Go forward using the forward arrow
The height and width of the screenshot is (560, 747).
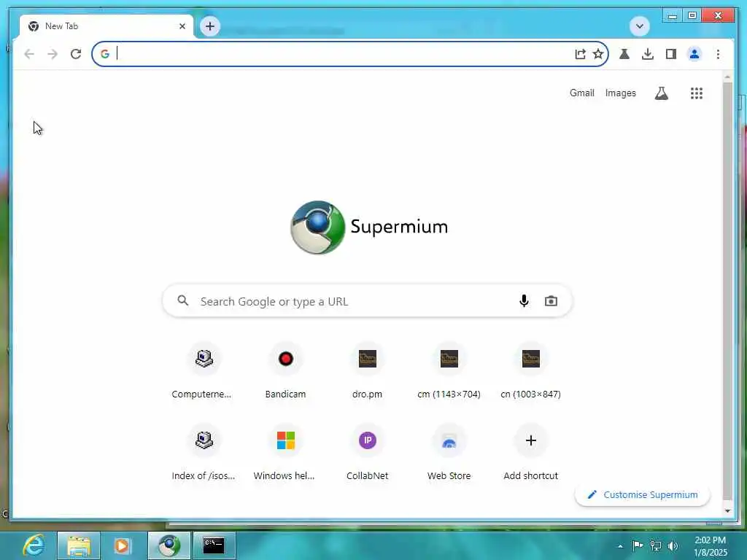pyautogui.click(x=53, y=54)
